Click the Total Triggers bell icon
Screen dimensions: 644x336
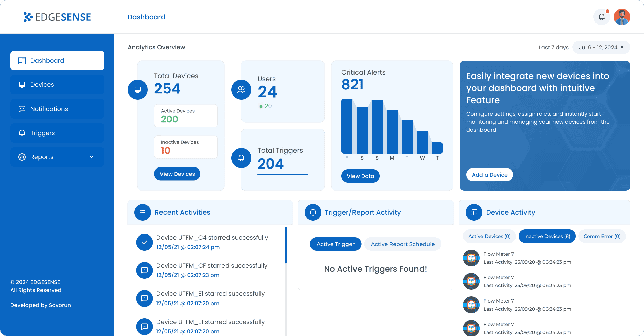241,158
